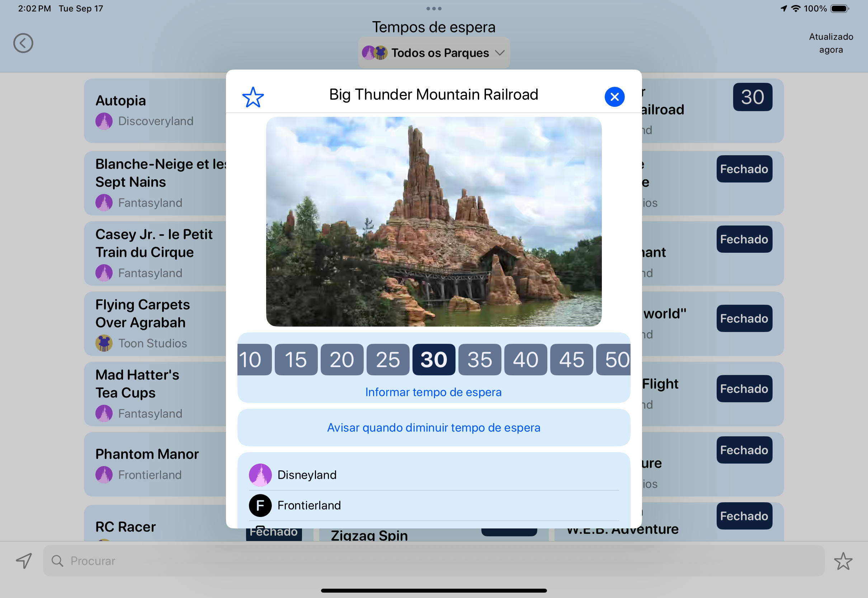Select the highlighted 30 minute wait time
This screenshot has width=868, height=598.
[x=434, y=359]
